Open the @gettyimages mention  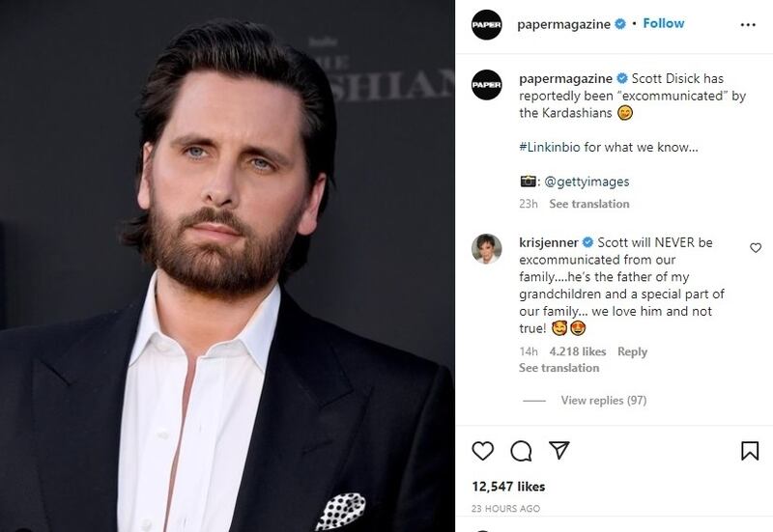pyautogui.click(x=587, y=182)
